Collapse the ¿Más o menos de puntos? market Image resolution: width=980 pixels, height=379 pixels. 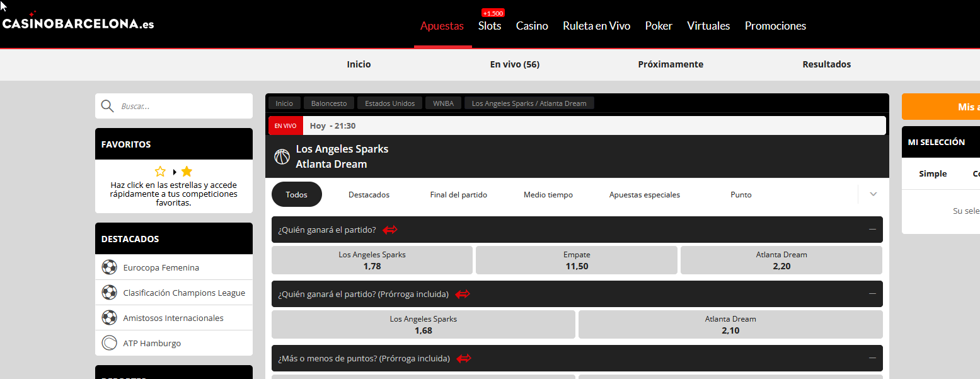(873, 358)
